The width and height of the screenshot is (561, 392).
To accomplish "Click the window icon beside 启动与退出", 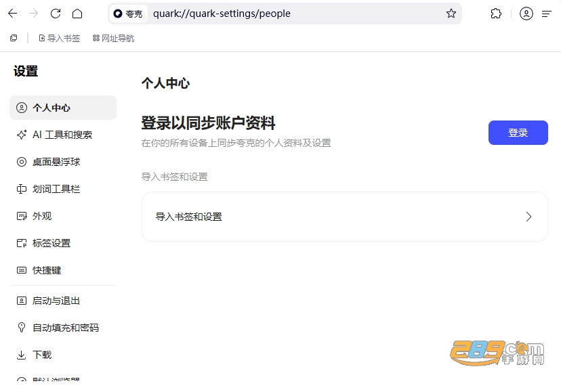I will [x=22, y=301].
